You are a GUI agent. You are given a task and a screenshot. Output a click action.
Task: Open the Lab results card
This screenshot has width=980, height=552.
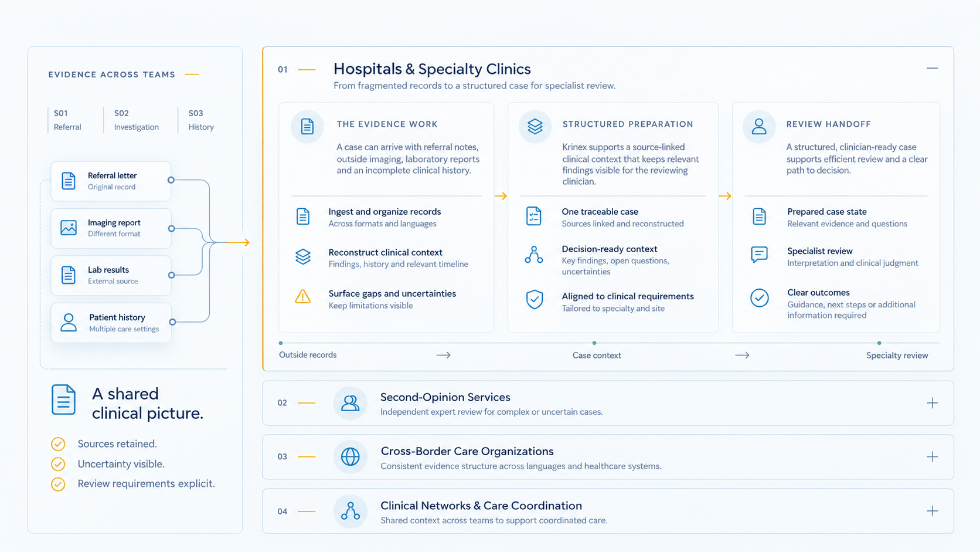111,275
